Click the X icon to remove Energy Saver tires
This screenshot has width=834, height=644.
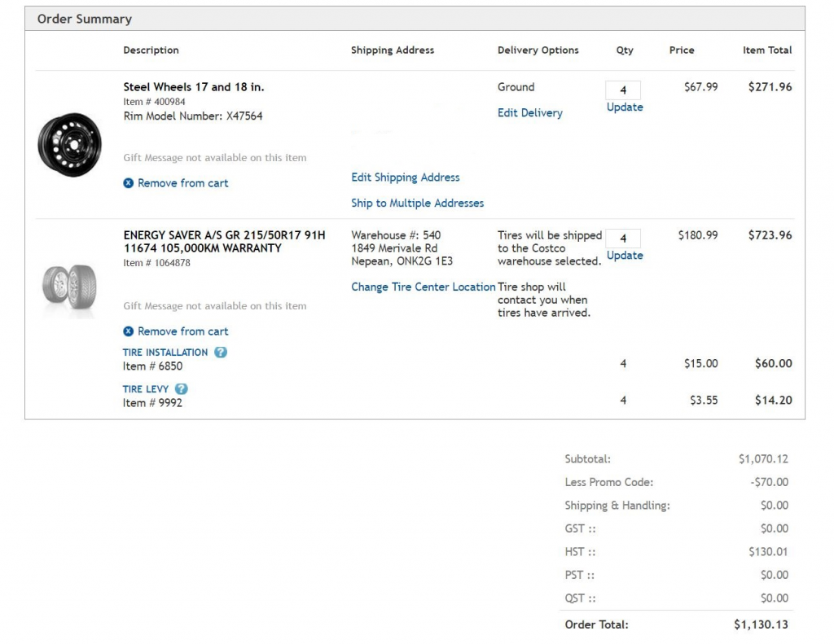128,331
